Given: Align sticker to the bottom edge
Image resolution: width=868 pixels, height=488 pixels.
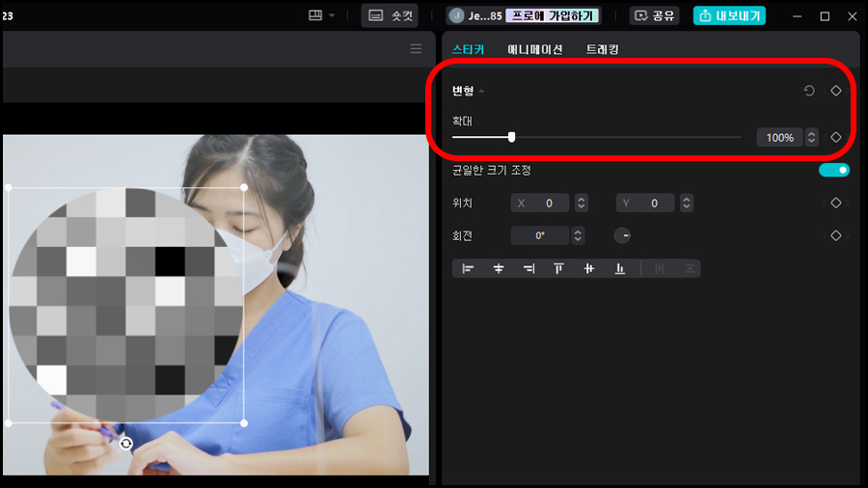Looking at the screenshot, I should pyautogui.click(x=619, y=269).
